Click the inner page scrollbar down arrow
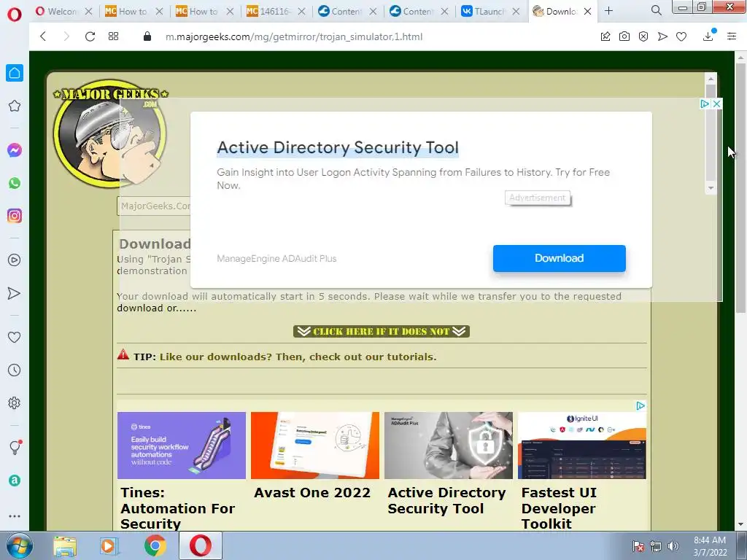This screenshot has width=747, height=560. tap(711, 188)
